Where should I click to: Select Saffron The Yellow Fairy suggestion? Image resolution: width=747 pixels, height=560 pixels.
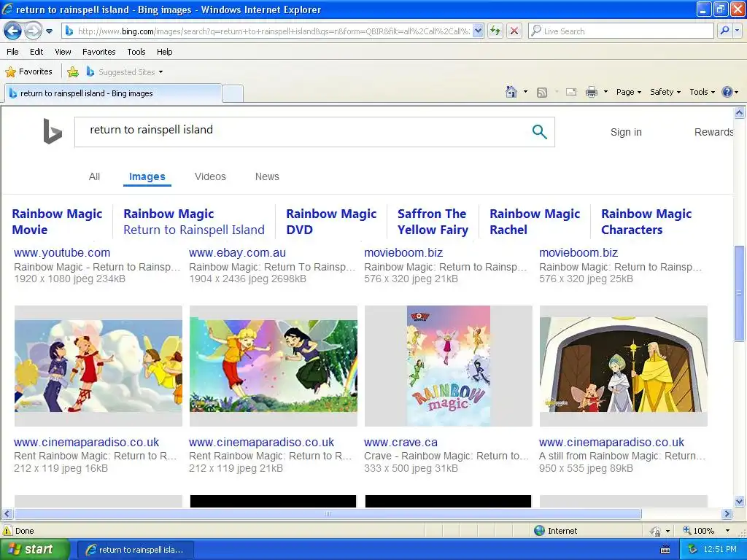point(433,222)
